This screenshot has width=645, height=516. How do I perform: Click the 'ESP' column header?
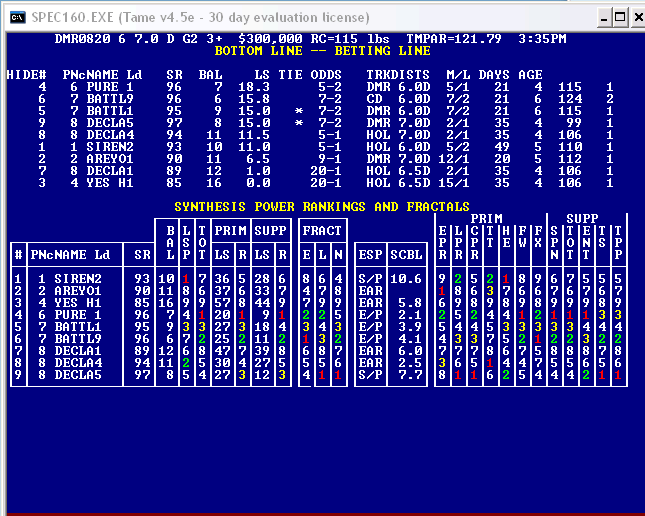click(370, 254)
